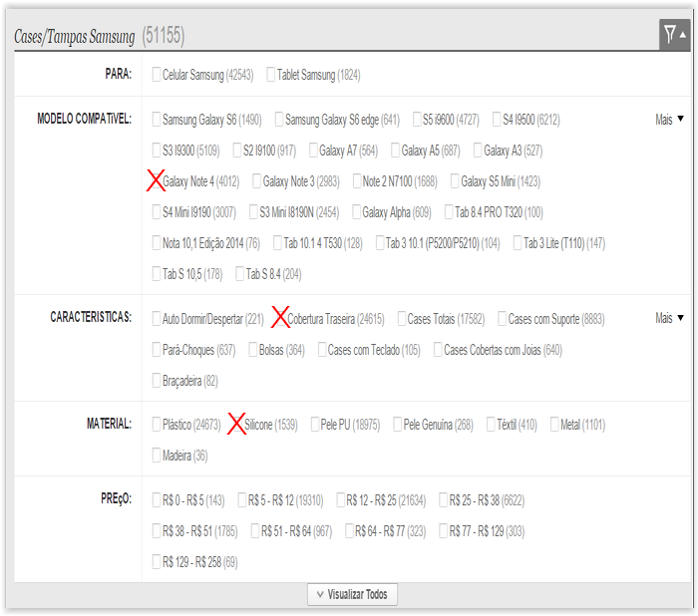Enable the Braçadeira filter

coord(157,381)
